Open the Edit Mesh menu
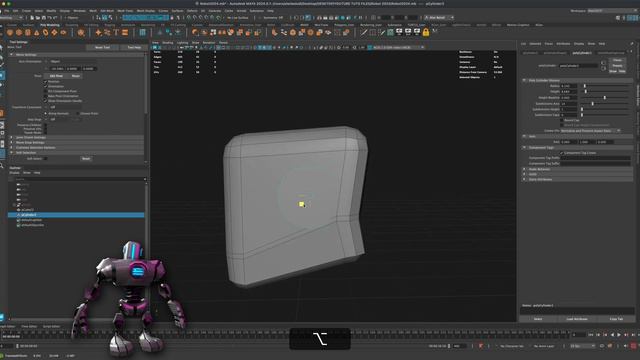 click(107, 11)
